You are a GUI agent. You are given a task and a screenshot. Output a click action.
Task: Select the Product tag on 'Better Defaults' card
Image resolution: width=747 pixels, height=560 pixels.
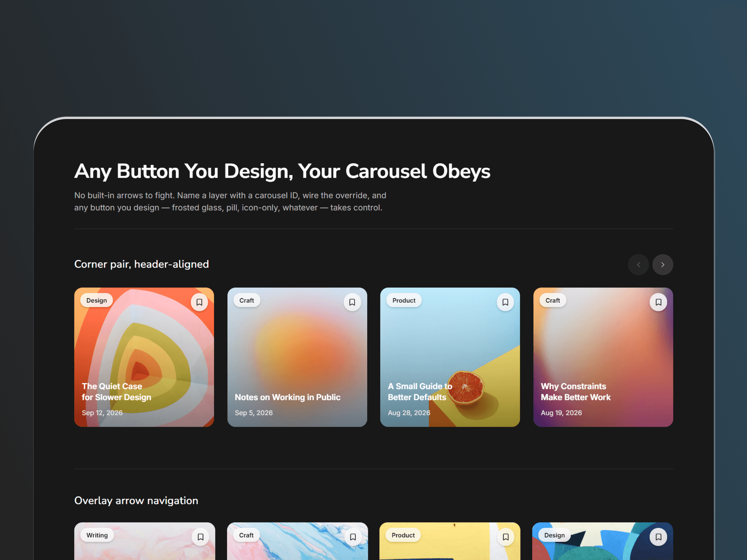coord(404,300)
